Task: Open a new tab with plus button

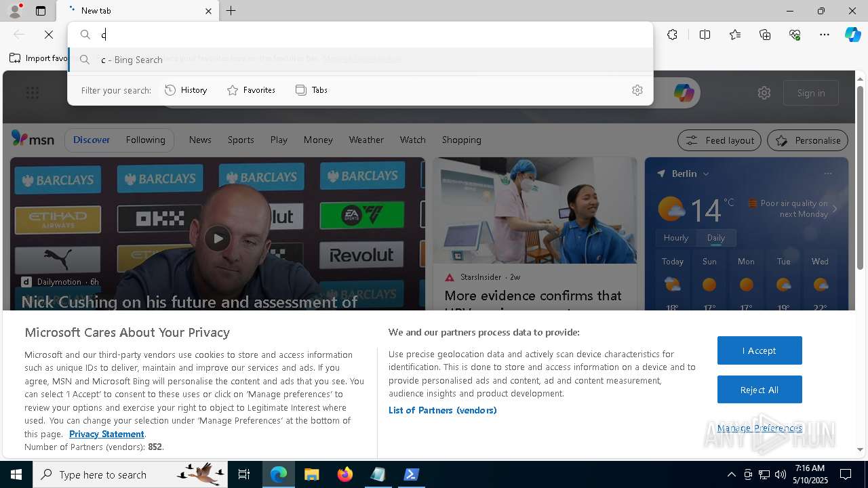Action: pos(231,11)
